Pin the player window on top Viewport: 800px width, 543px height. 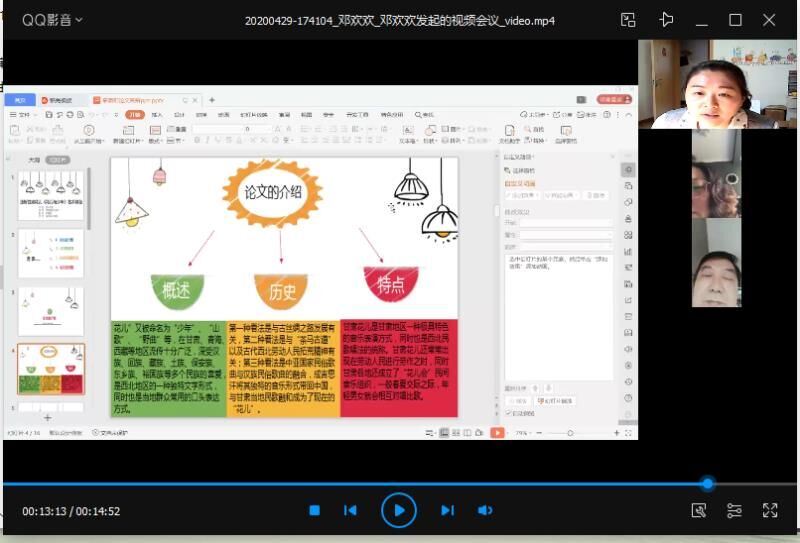(x=667, y=20)
